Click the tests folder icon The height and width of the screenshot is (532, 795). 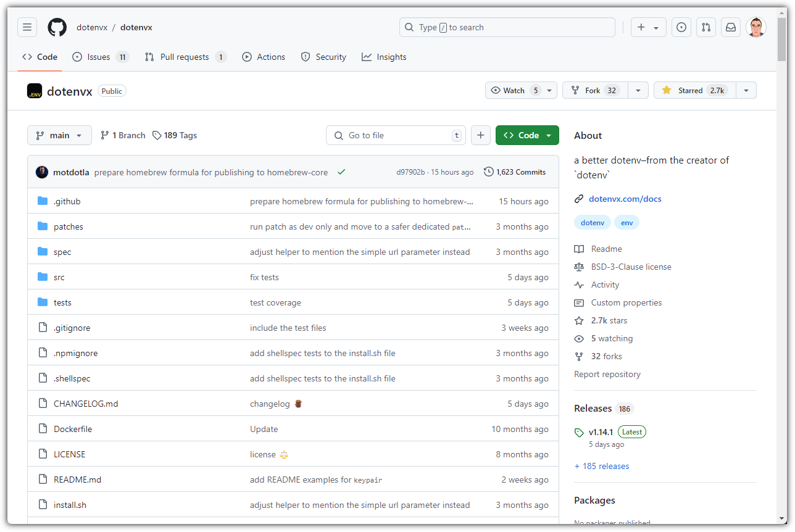point(43,302)
